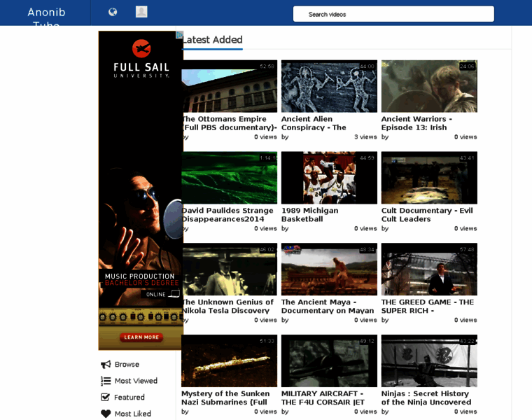Click 'Ancient Alien Conspiracy - The' title
This screenshot has height=420, width=532.
pyautogui.click(x=314, y=123)
